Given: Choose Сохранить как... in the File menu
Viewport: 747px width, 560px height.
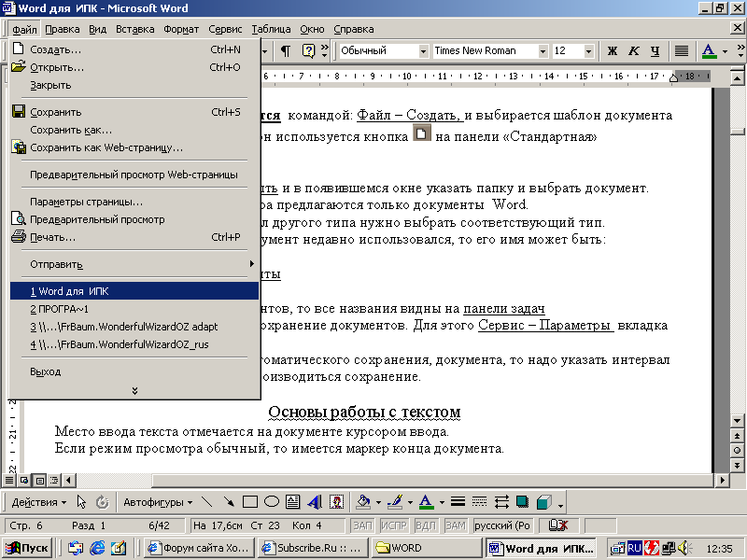Looking at the screenshot, I should point(134,130).
